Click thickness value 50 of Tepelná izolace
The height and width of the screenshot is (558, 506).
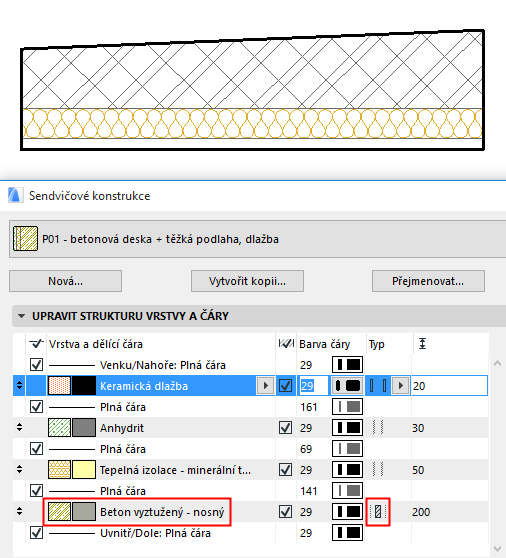pyautogui.click(x=418, y=470)
